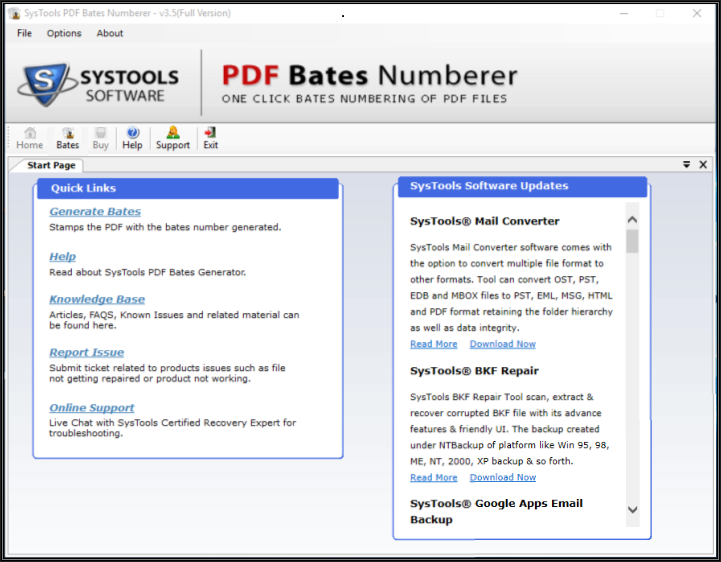721x562 pixels.
Task: Close the PDF Bates Numberer window
Action: pyautogui.click(x=697, y=13)
